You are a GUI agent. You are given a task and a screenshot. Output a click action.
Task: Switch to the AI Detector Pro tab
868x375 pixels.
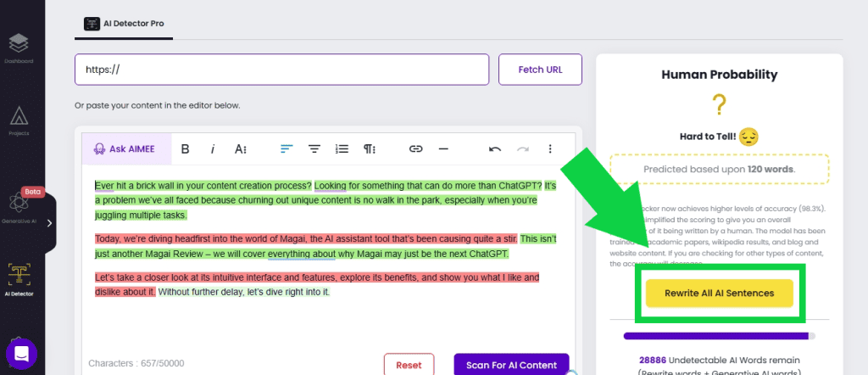tap(124, 24)
